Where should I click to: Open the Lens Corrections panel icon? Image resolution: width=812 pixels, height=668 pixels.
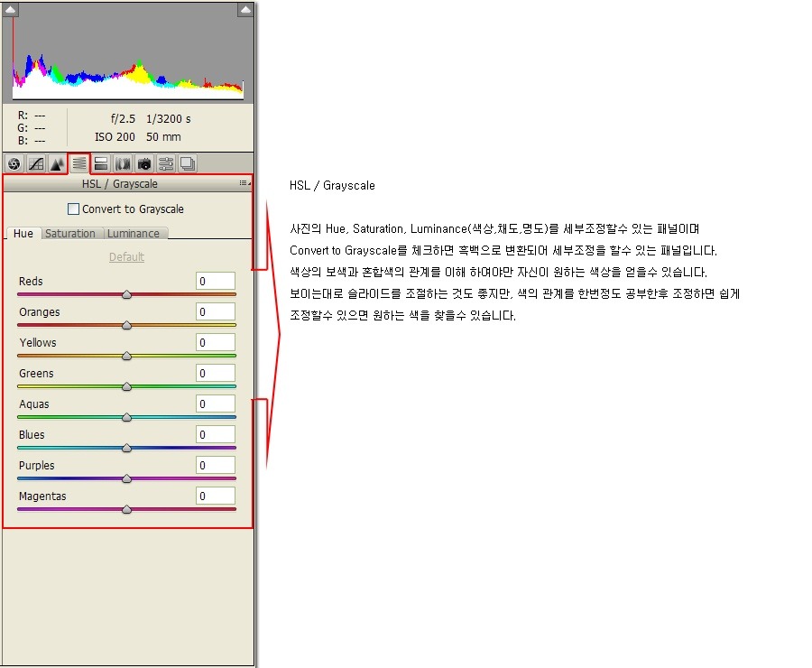pyautogui.click(x=123, y=163)
